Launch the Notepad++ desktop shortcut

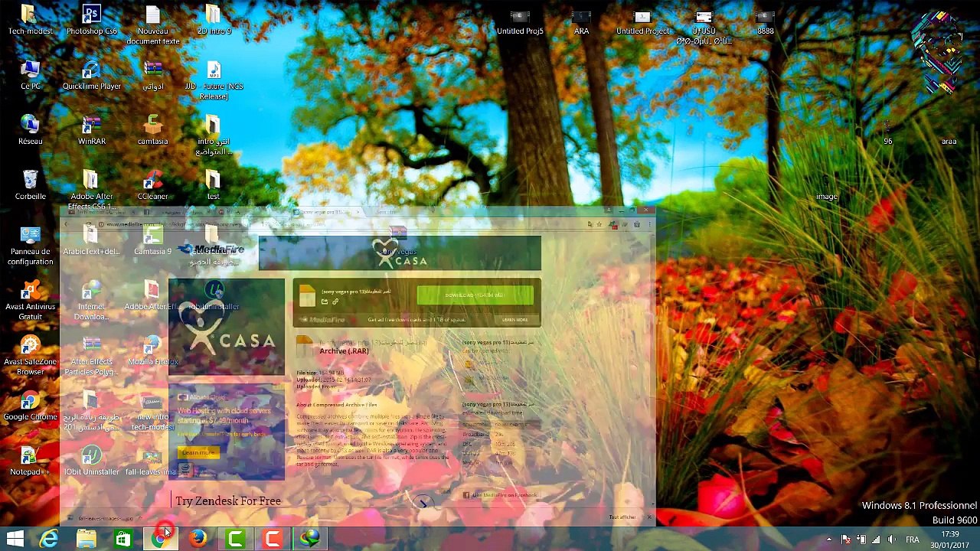click(30, 461)
